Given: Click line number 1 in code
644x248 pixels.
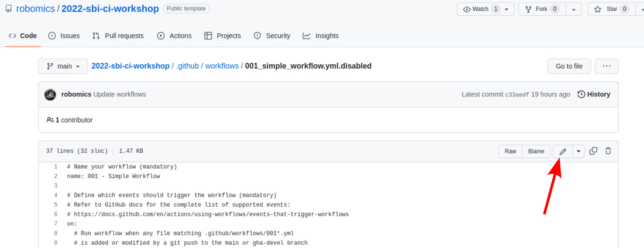Looking at the screenshot, I should 55,167.
